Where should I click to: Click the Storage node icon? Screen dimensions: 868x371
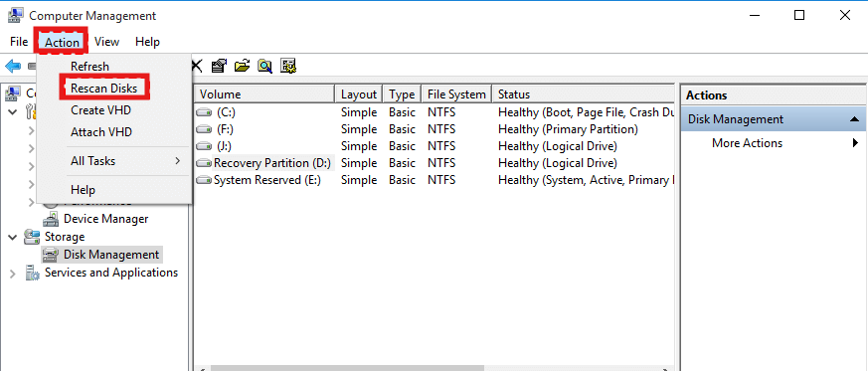tap(32, 237)
